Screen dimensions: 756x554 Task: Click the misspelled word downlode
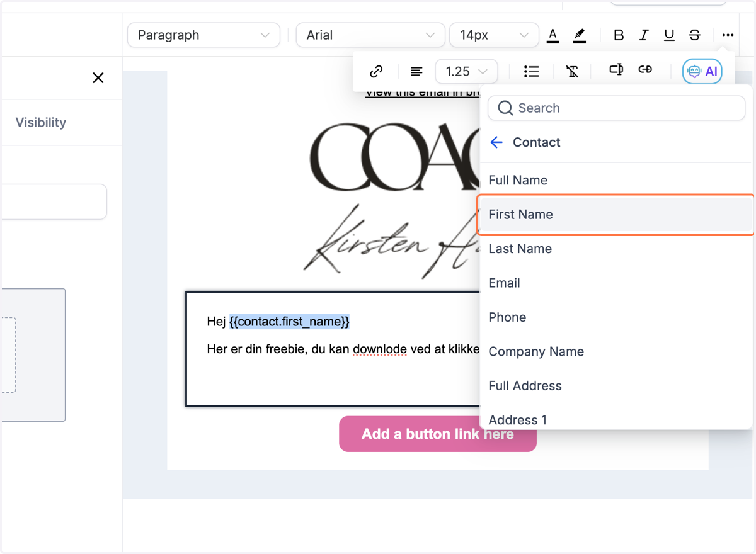pos(380,349)
